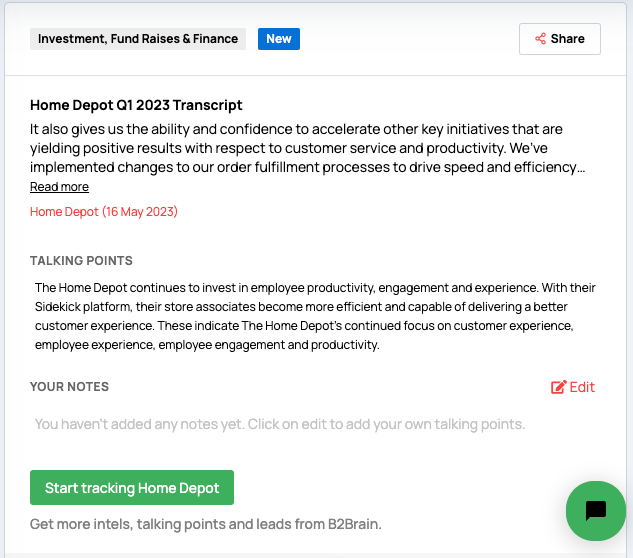Expand excerpt with Read more link
633x558 pixels.
59,187
